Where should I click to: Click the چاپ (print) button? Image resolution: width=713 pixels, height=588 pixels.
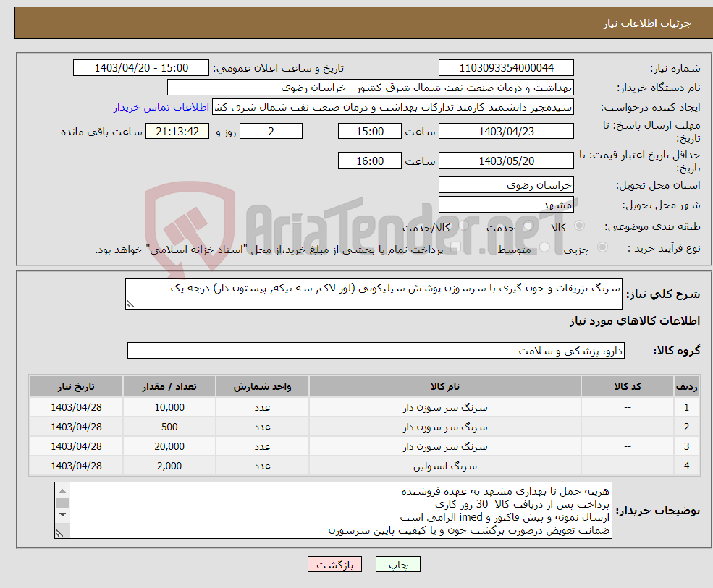pyautogui.click(x=398, y=564)
